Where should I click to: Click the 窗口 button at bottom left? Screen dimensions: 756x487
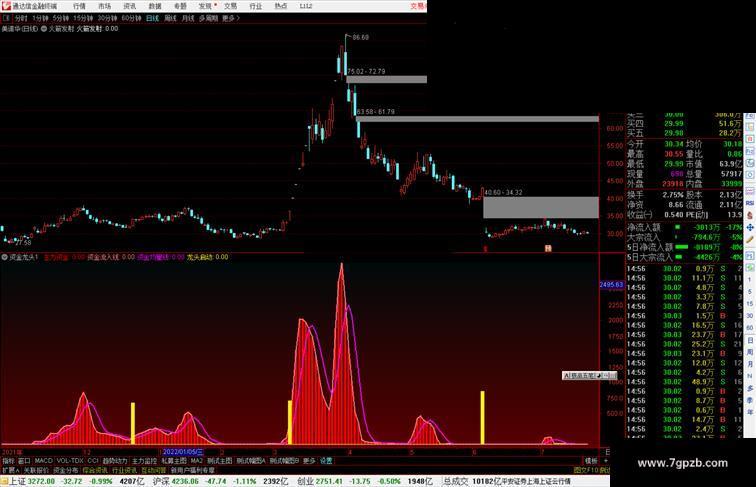[24, 461]
